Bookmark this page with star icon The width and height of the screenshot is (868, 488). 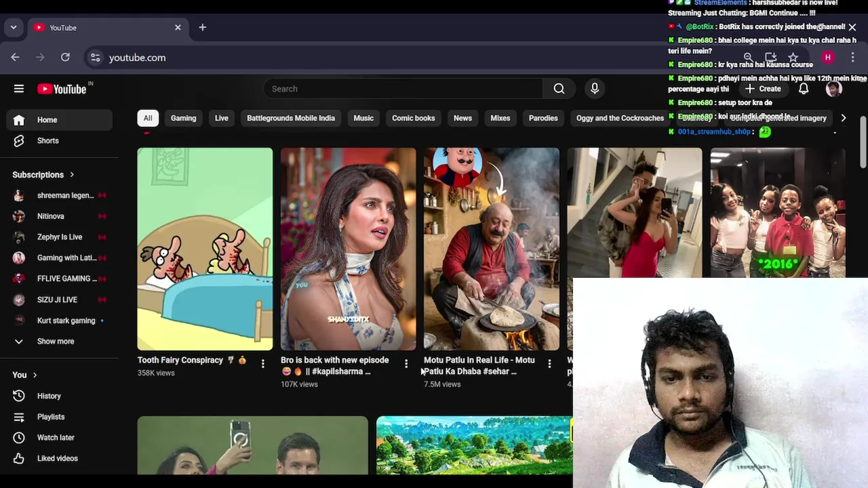click(793, 58)
